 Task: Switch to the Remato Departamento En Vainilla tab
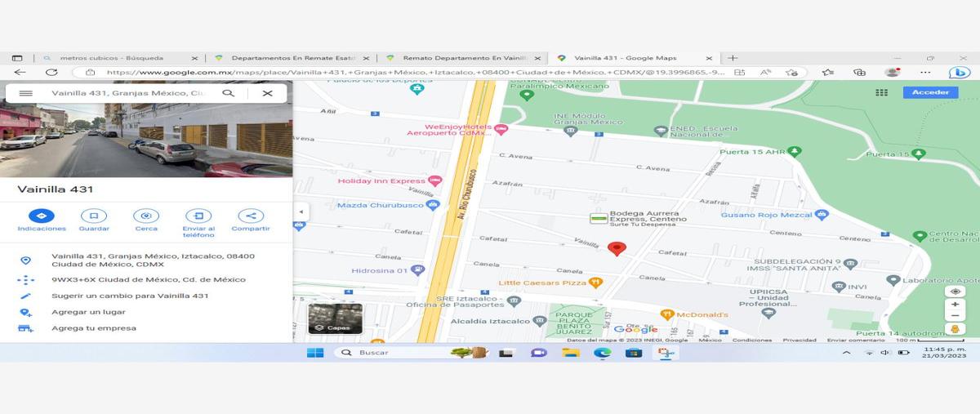coord(462,58)
